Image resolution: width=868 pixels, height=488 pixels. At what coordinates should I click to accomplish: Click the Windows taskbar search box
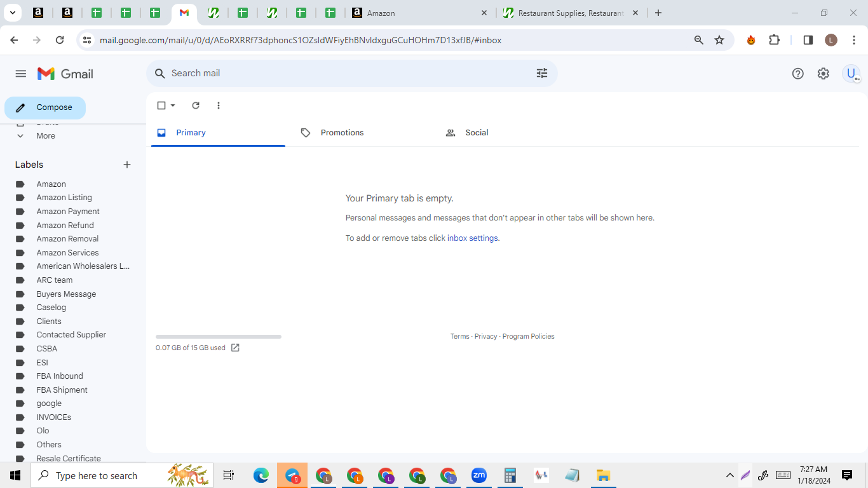point(122,475)
